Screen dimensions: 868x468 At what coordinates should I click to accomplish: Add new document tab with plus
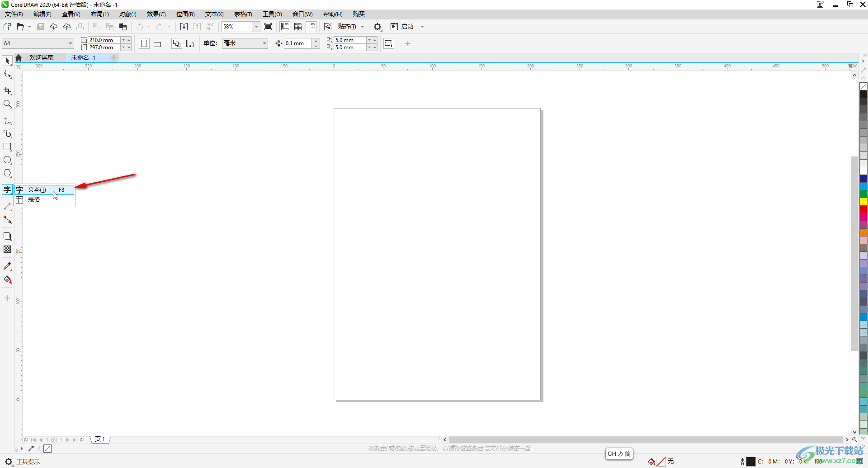pos(114,58)
